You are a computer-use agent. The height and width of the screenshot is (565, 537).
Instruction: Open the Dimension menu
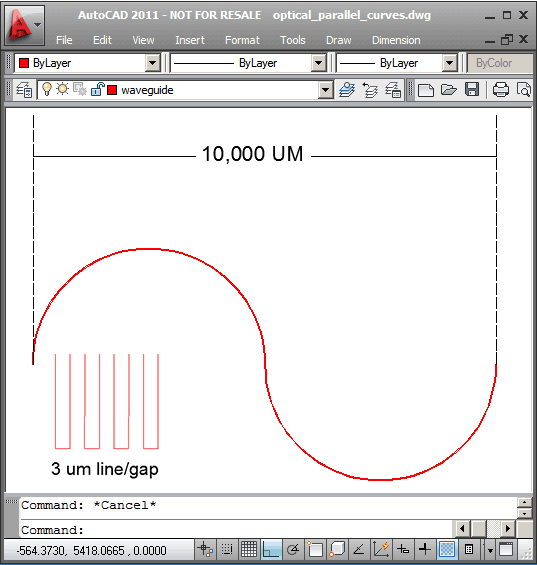(x=396, y=40)
